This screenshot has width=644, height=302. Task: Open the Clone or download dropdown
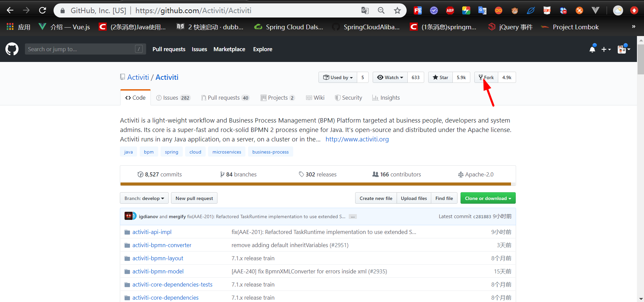(x=488, y=198)
